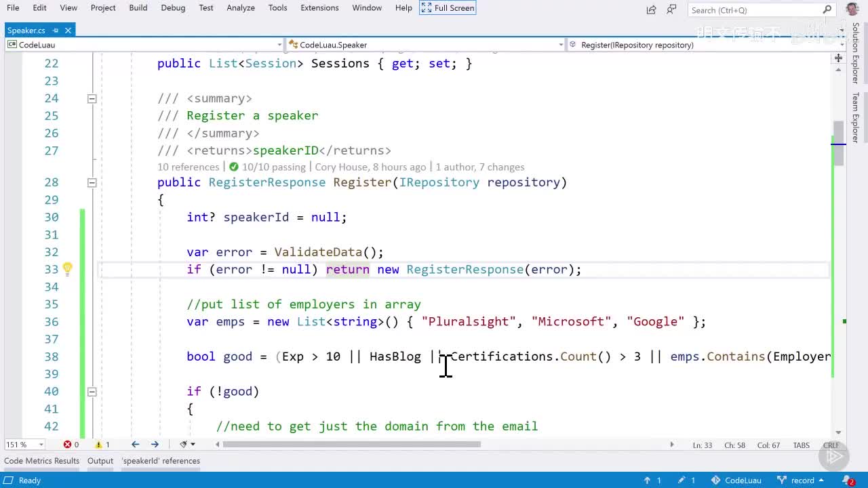Click the '10 references' CodeLens link
This screenshot has height=488, width=868.
pos(189,167)
